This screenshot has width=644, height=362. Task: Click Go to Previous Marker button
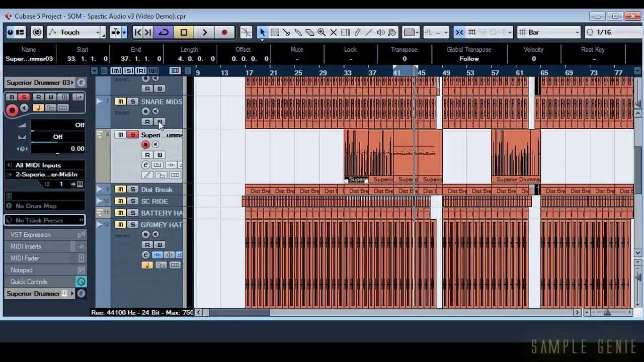coord(138,32)
